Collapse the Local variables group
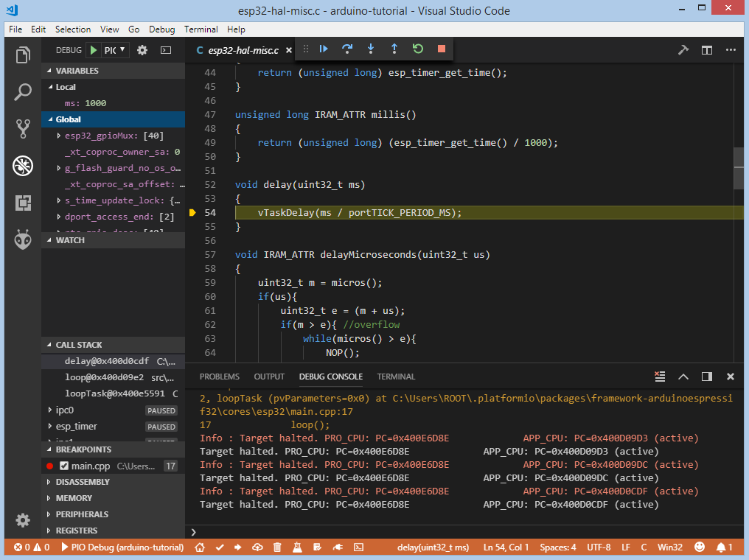The height and width of the screenshot is (560, 749). (x=114, y=87)
